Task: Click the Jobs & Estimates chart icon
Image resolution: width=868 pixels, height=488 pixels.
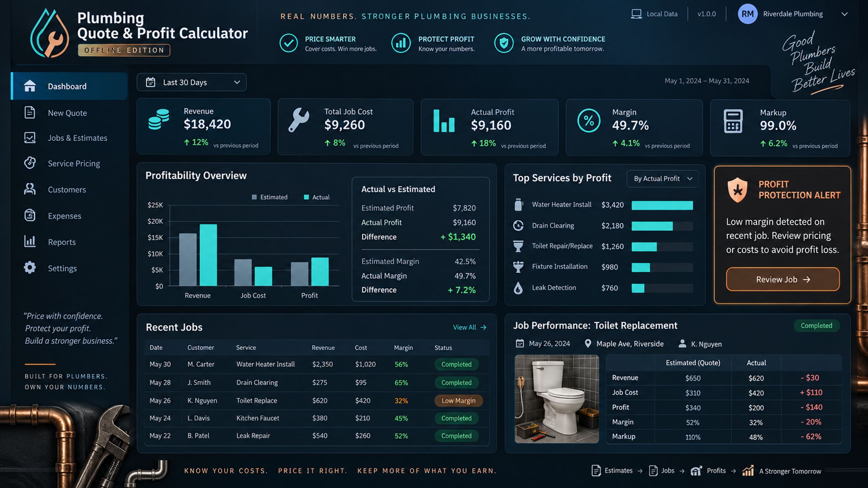Action: (x=30, y=138)
